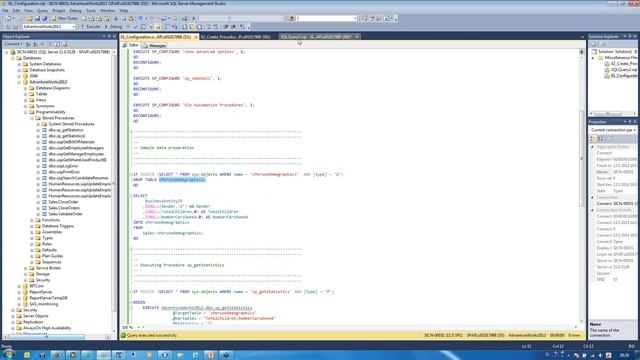Open the Tools menu
Viewport: 640px width, 360px height.
coord(91,11)
